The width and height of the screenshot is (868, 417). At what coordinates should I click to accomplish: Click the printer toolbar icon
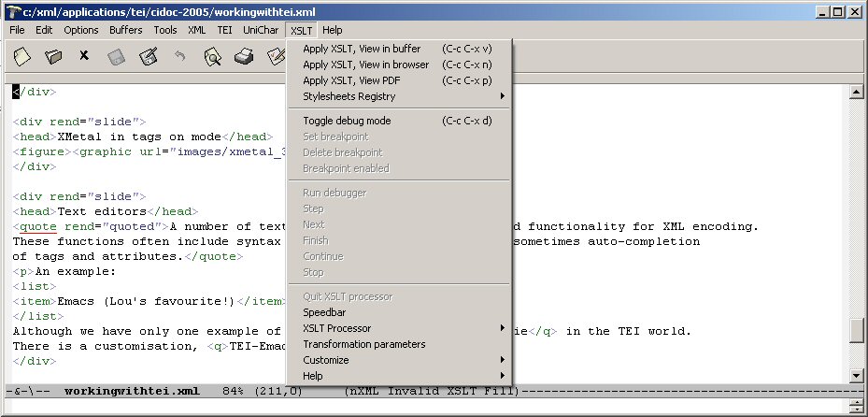click(244, 57)
